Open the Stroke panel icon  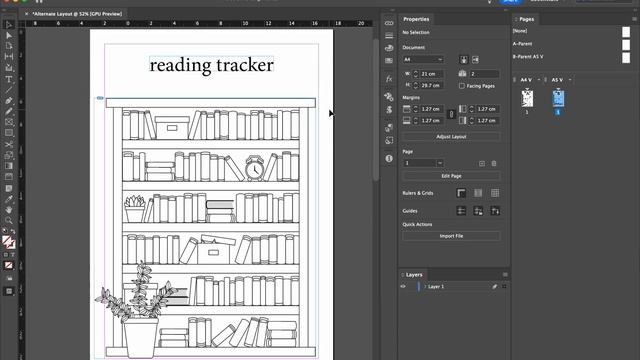pos(389,36)
